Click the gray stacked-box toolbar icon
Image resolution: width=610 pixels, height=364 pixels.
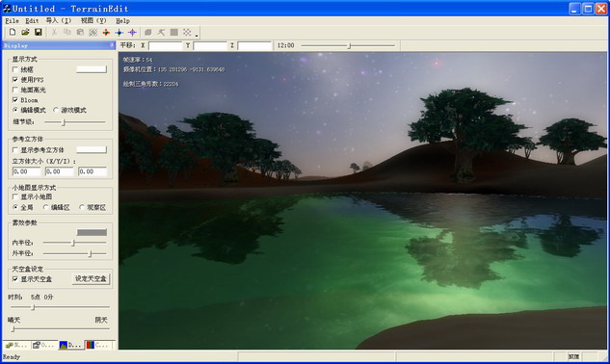[148, 33]
